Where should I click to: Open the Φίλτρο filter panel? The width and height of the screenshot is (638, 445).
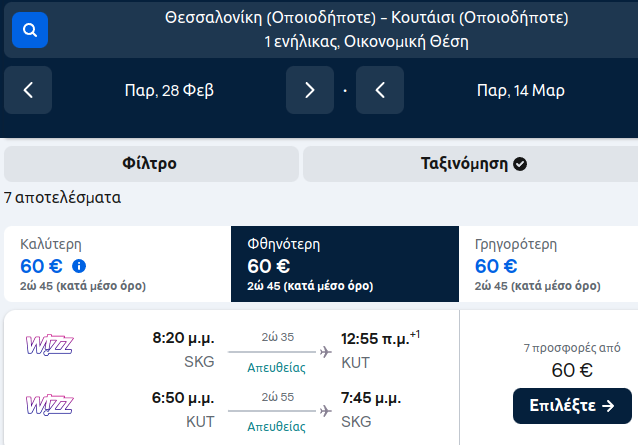151,164
